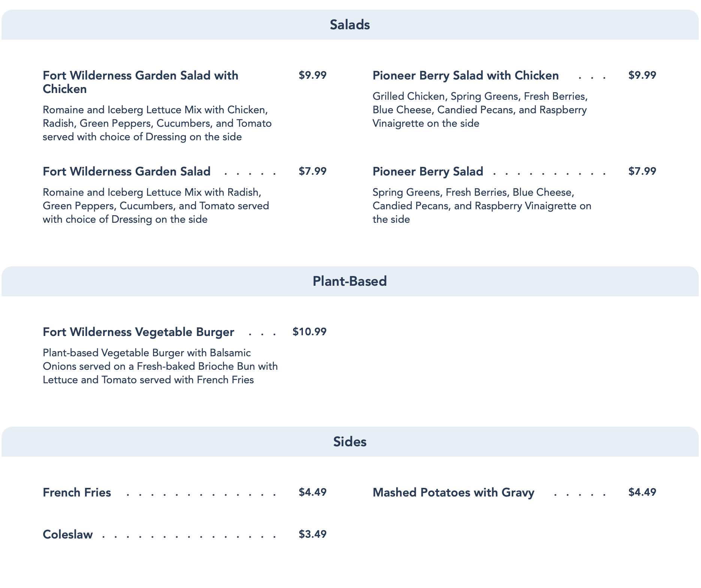Viewport: 701px width, 588px height.
Task: Click the French Fries $4.49 price
Action: click(313, 492)
